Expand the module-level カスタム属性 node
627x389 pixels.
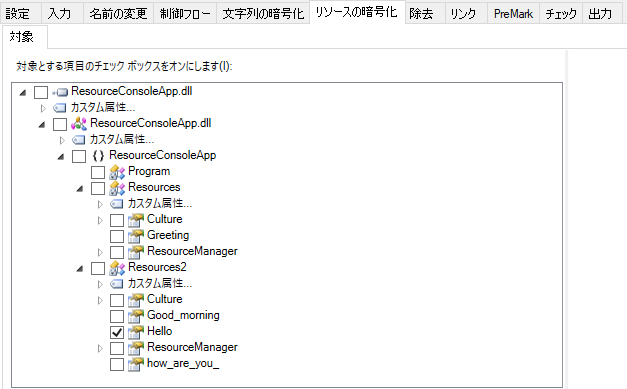click(62, 140)
